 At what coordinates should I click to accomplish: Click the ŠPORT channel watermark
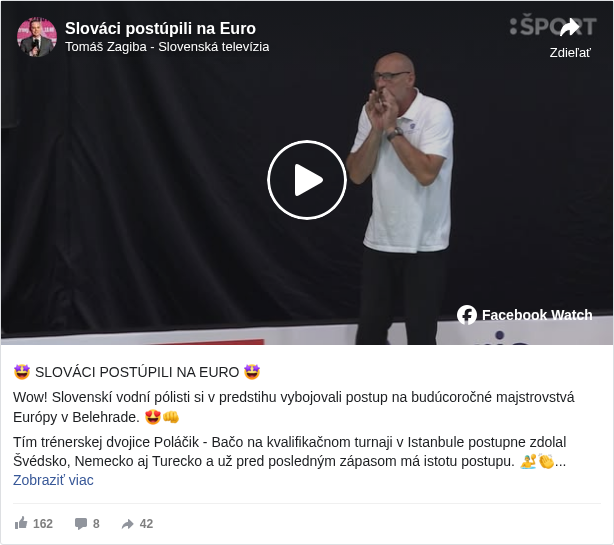(x=553, y=26)
